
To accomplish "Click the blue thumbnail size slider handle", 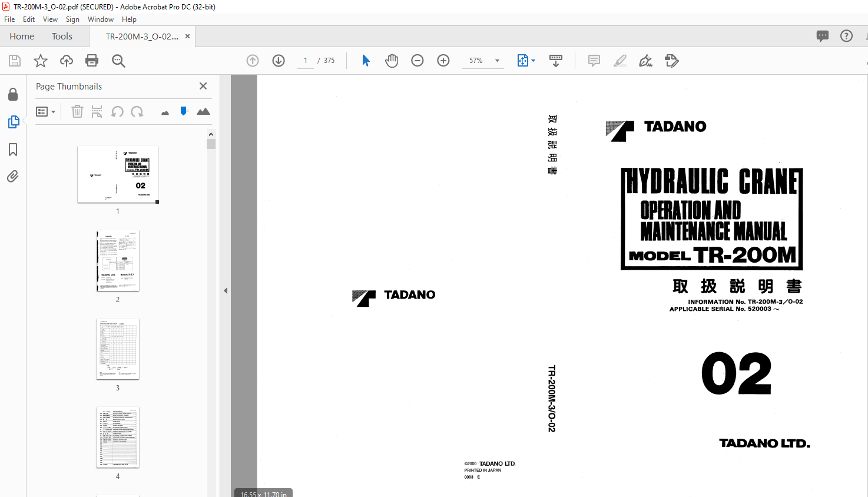I will 184,111.
